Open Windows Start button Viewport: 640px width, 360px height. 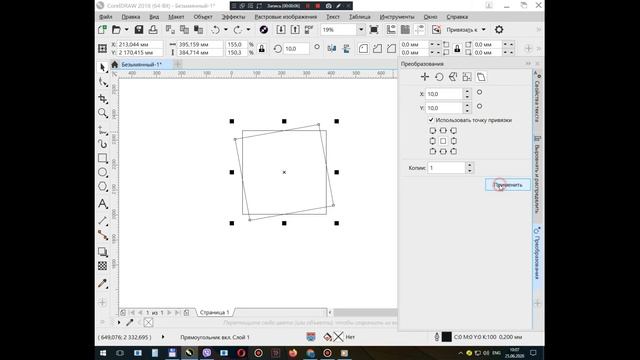click(102, 353)
